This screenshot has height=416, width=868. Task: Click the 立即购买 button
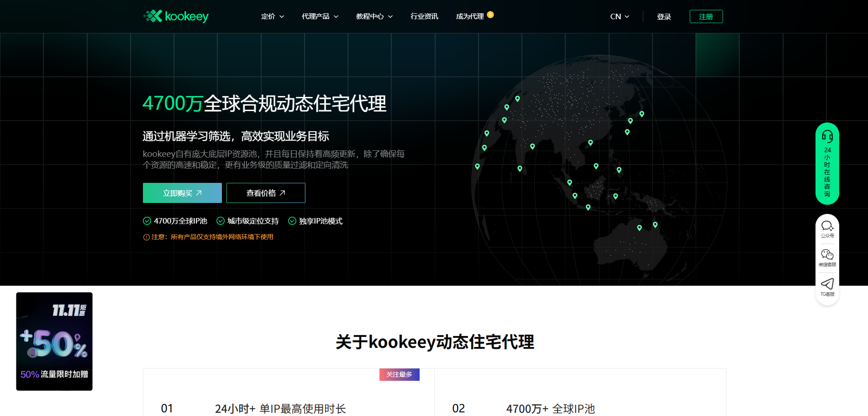pos(182,192)
